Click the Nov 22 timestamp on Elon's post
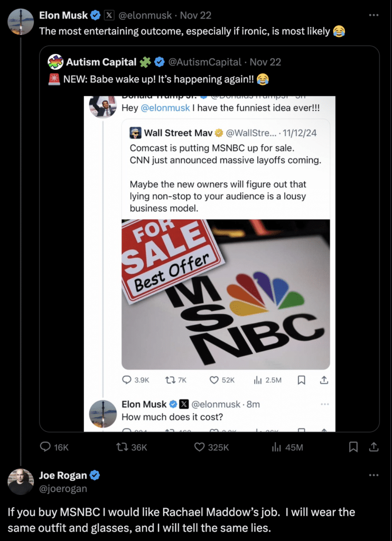The width and height of the screenshot is (392, 541). 196,15
